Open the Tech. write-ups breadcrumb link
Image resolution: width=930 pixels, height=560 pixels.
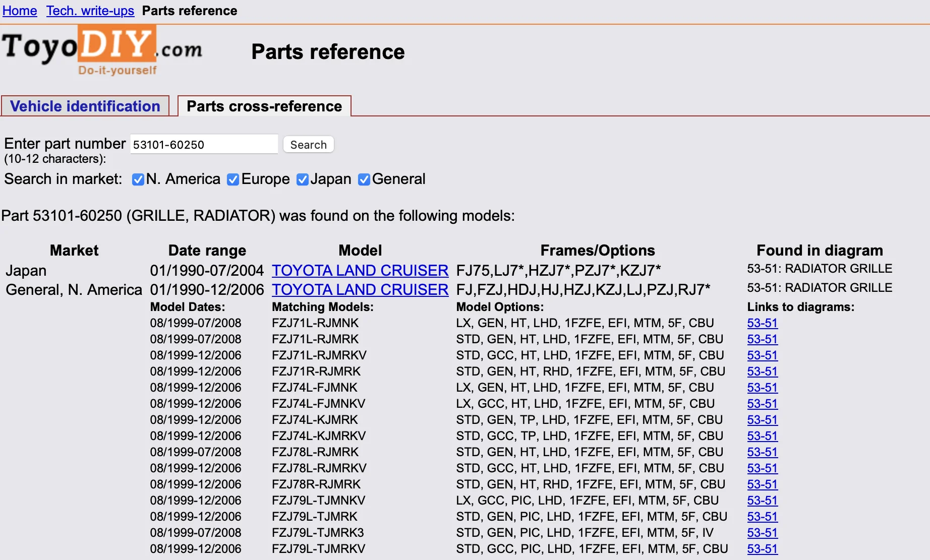click(x=90, y=11)
